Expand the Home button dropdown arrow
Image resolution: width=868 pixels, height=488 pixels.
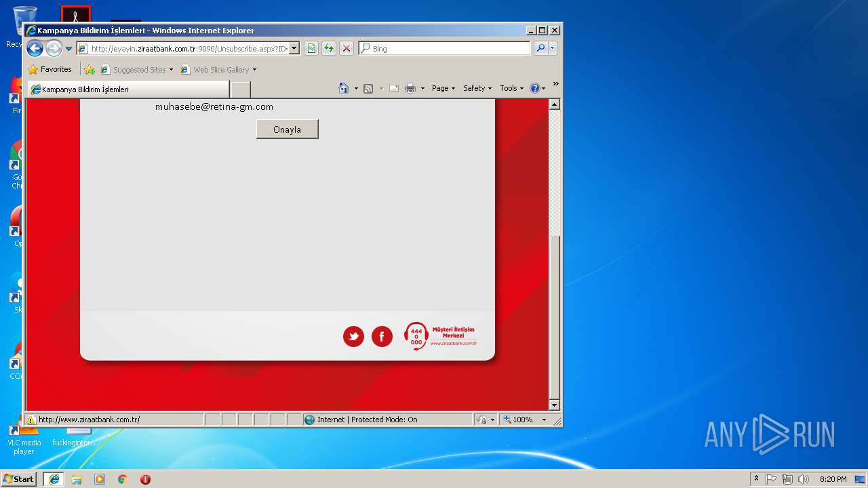point(356,88)
